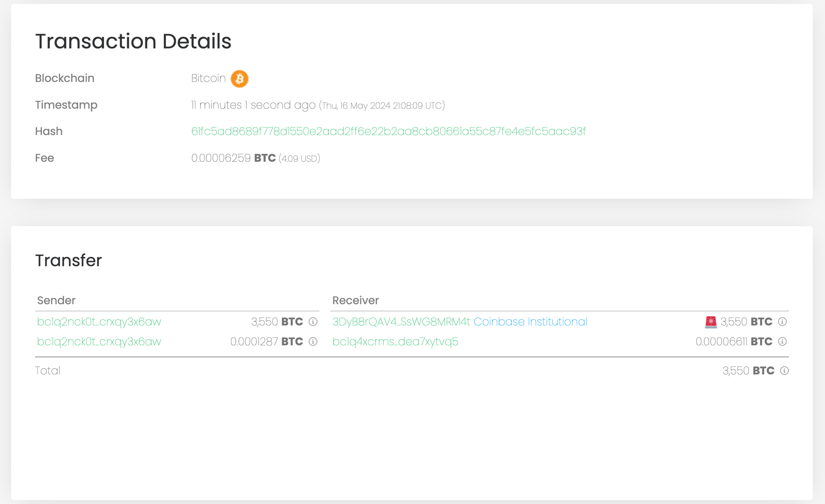
Task: Click the info icon next to 0.0001287 BTC
Action: 313,341
